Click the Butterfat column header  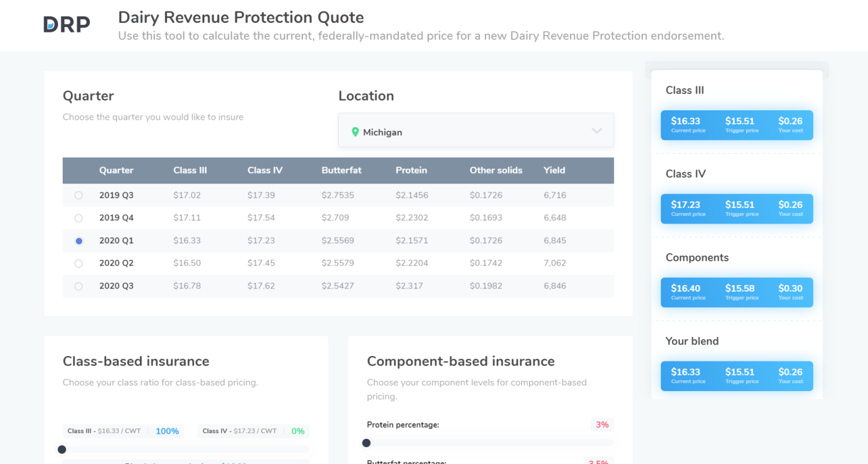[x=341, y=171]
